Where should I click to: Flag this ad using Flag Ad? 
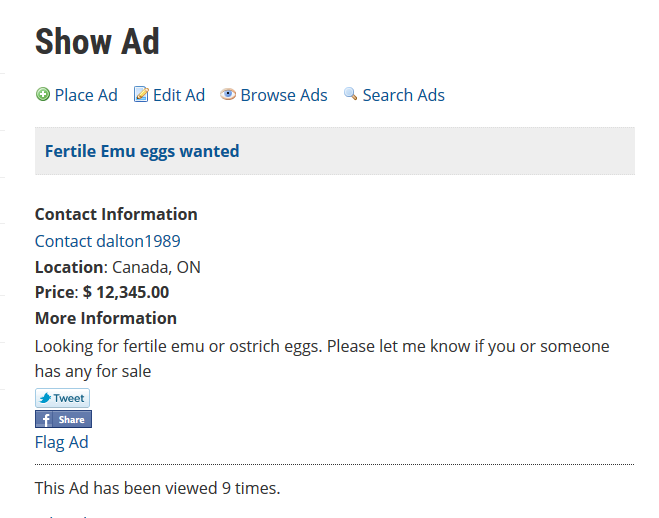62,442
